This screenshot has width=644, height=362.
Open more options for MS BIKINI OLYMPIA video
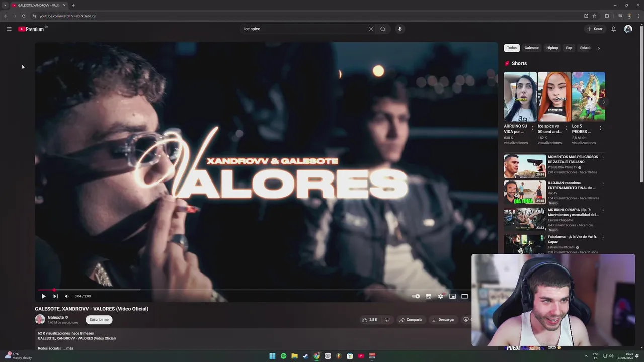coord(603,211)
